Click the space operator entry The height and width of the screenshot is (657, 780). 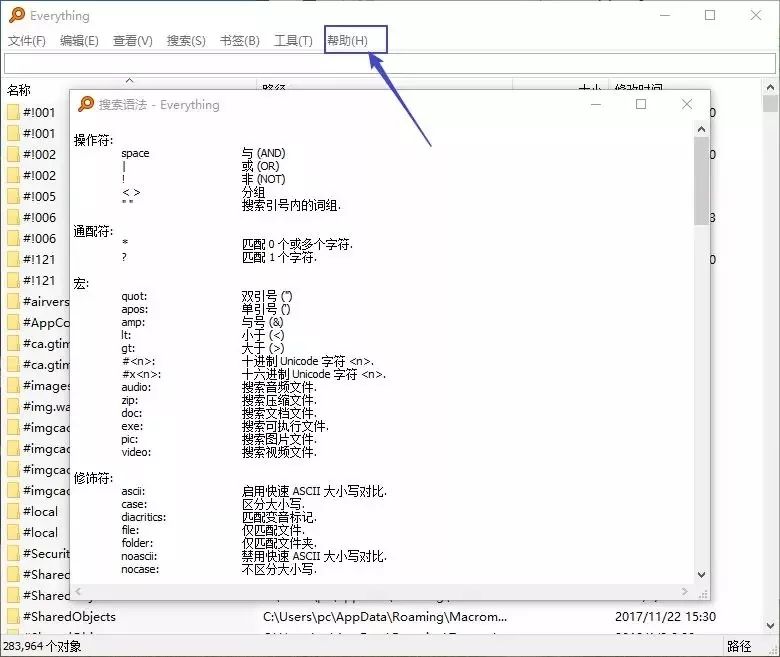point(135,153)
